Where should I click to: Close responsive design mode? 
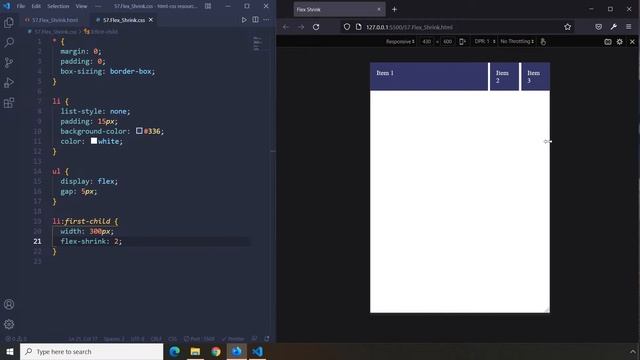(x=632, y=42)
